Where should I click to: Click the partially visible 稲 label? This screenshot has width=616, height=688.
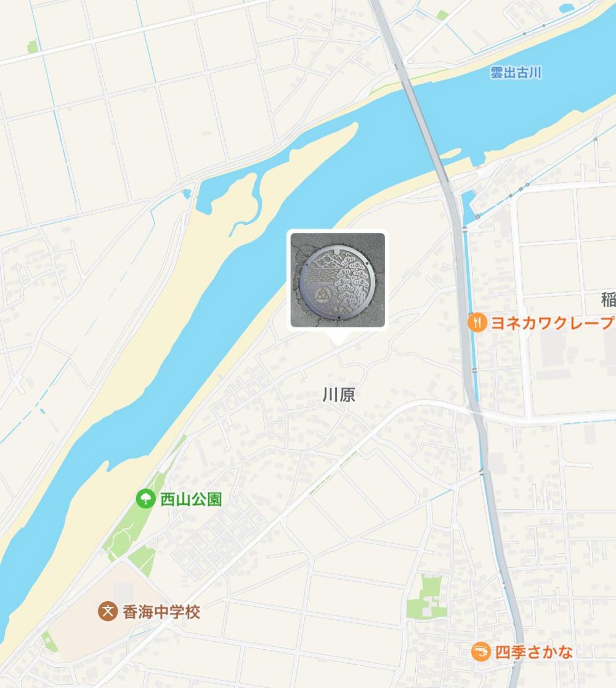pos(609,300)
